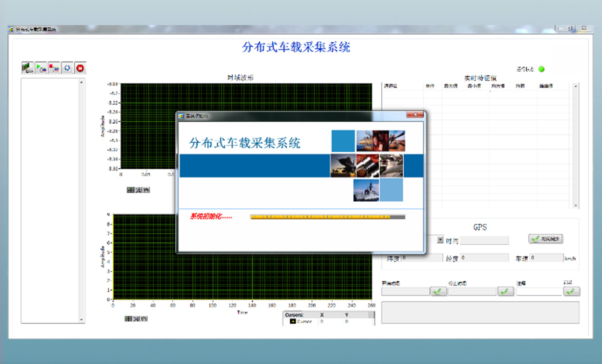Click the Cursors table header row

pos(328,315)
